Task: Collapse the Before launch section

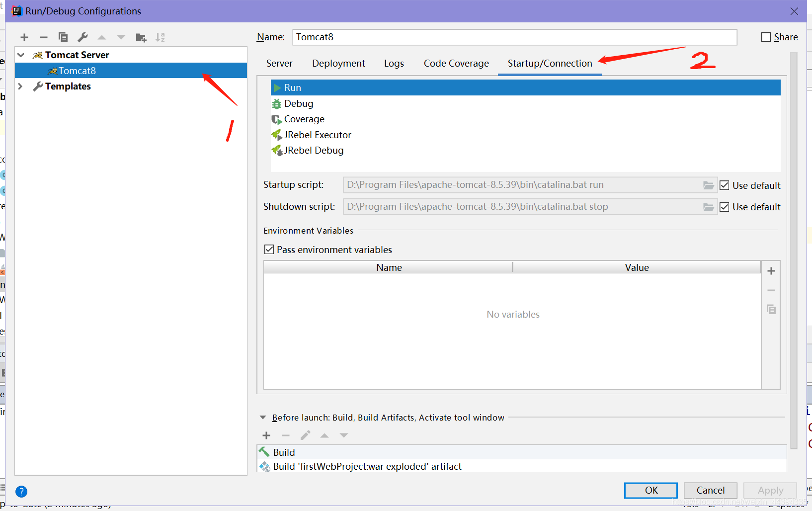Action: pos(263,418)
